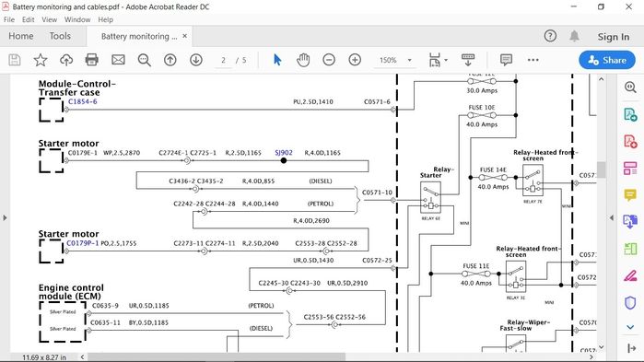Viewport: 644px width, 362px height.
Task: Switch to the Home tab
Action: [21, 36]
